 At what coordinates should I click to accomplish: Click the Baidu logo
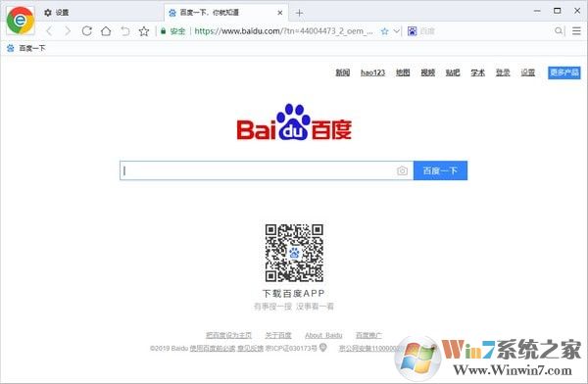(x=294, y=121)
